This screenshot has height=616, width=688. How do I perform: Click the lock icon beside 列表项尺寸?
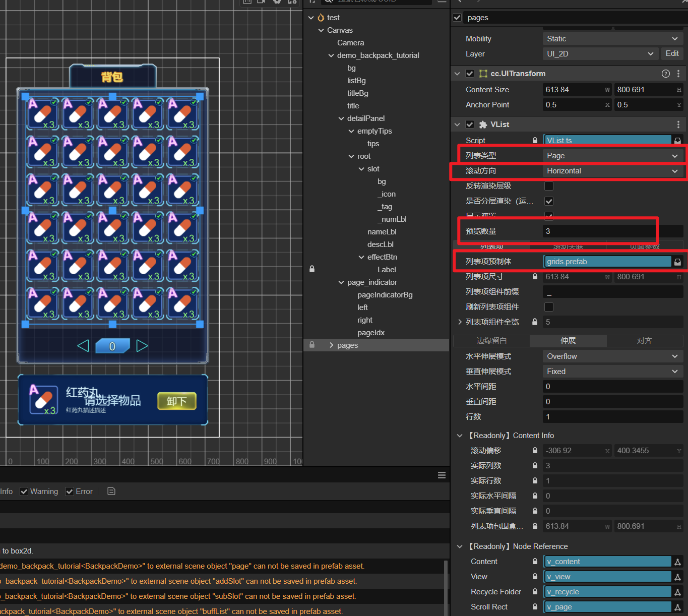click(x=535, y=277)
